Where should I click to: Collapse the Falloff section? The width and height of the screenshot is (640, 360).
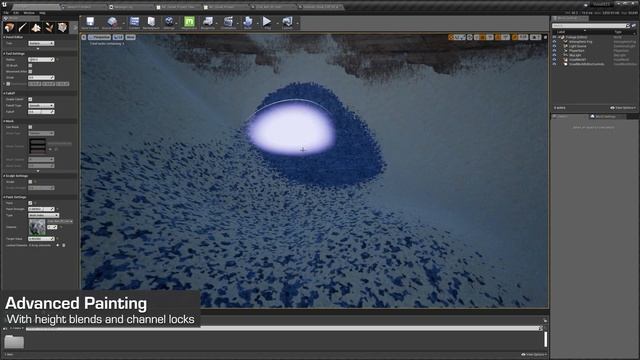pyautogui.click(x=4, y=93)
